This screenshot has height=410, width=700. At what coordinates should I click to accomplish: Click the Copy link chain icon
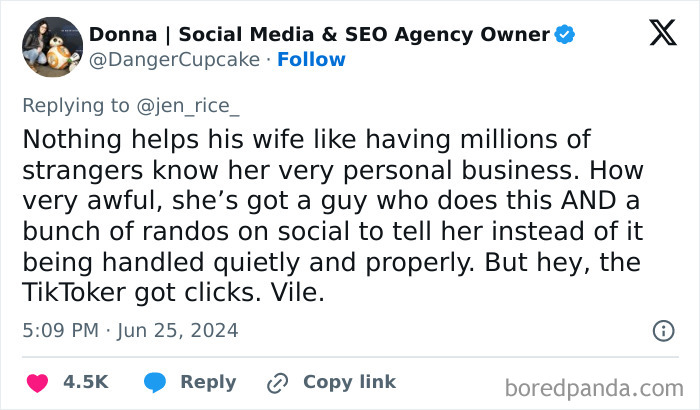pos(277,382)
